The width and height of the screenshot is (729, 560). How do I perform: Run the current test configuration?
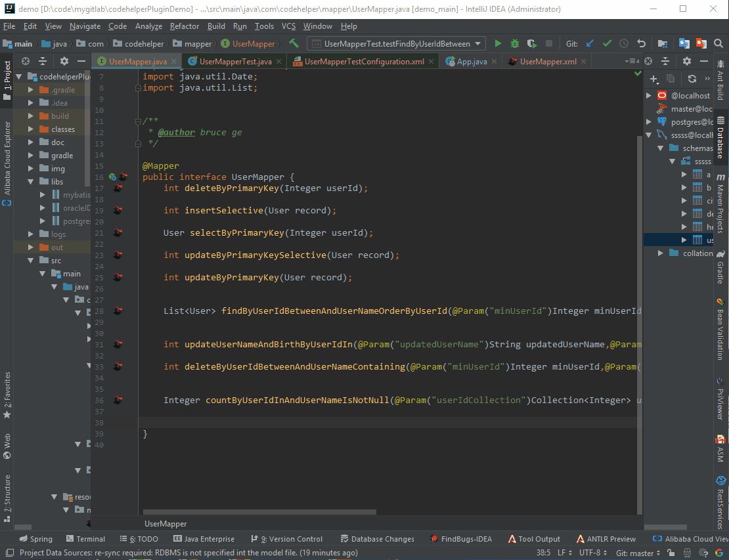coord(498,44)
